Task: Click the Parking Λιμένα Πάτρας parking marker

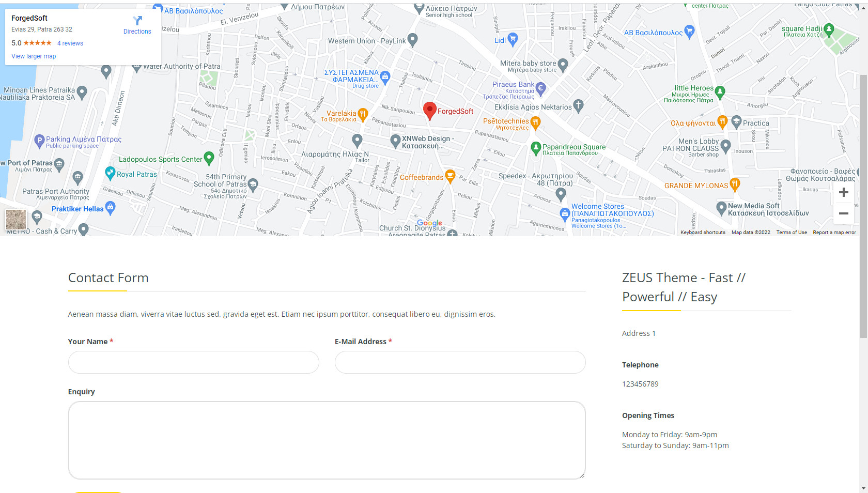Action: (x=39, y=141)
